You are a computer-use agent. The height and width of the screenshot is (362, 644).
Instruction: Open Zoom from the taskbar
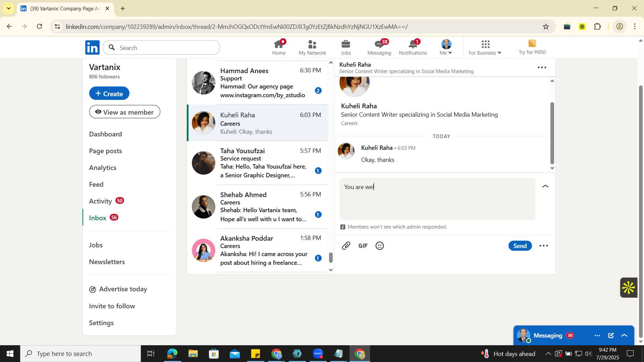(x=318, y=354)
